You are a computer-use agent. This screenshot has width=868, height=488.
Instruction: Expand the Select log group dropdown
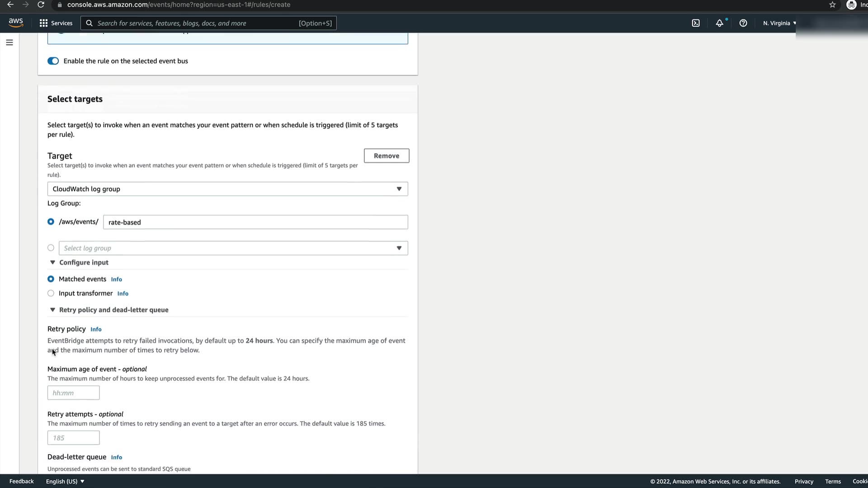click(x=233, y=248)
